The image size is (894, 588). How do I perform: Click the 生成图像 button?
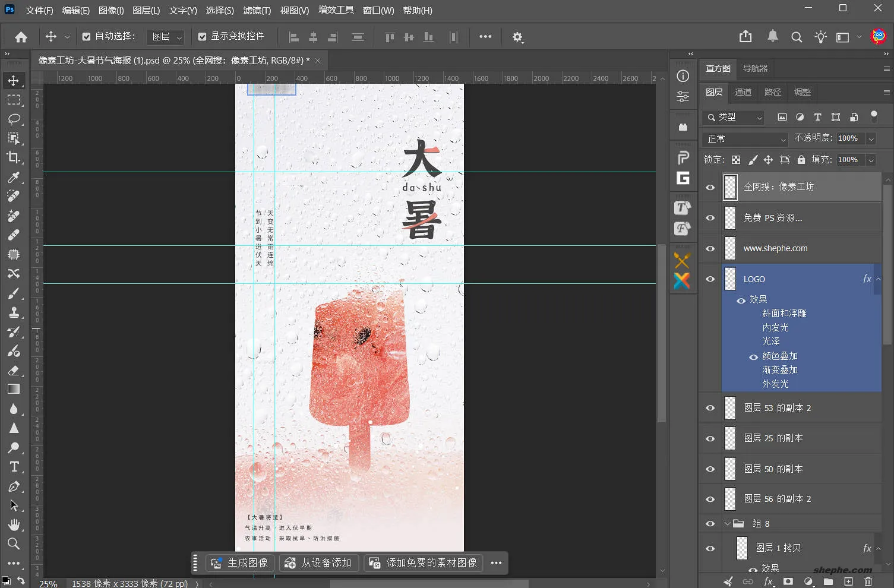click(239, 563)
